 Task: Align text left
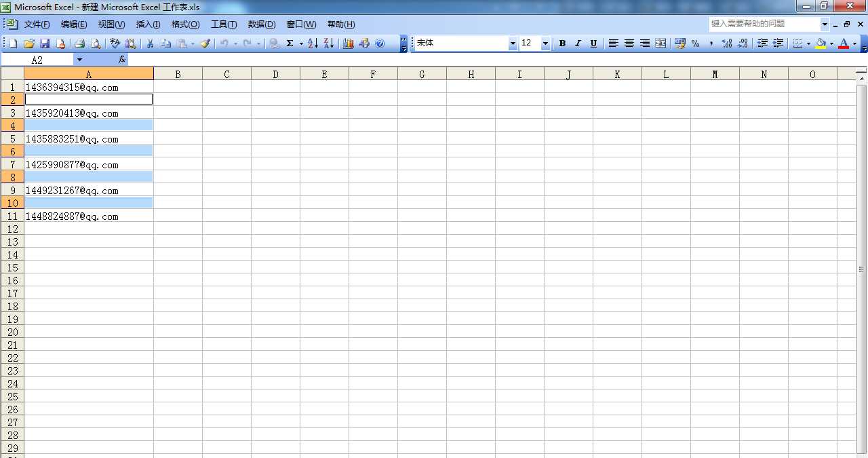(x=614, y=43)
